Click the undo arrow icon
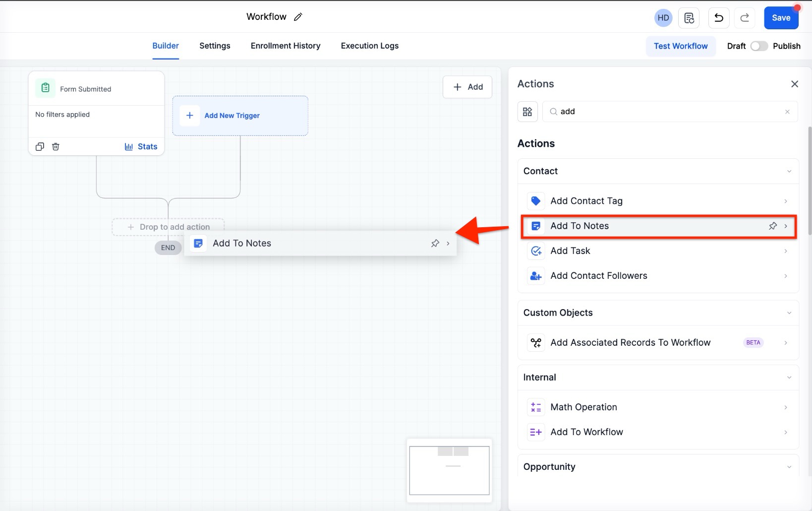Image resolution: width=812 pixels, height=511 pixels. [718, 18]
